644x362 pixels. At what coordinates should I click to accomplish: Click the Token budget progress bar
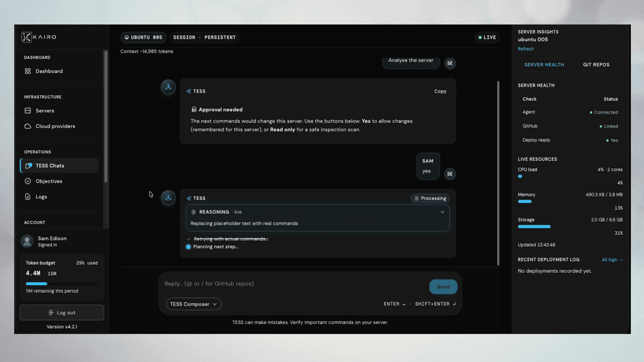tap(62, 284)
